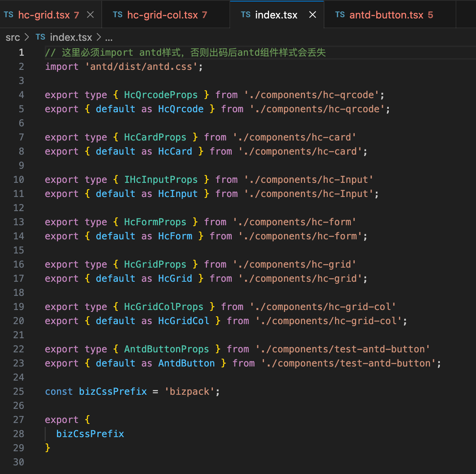Click the TS icon on the hc-grid.tsx tab
This screenshot has height=474, width=476.
click(x=9, y=15)
